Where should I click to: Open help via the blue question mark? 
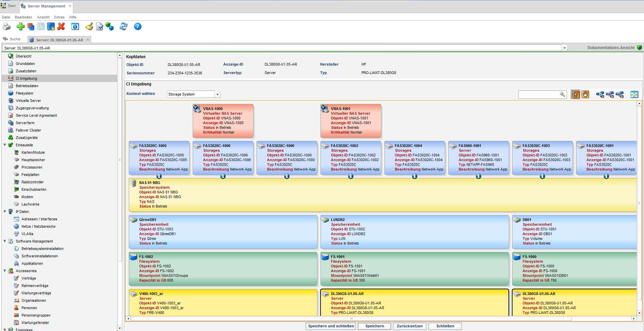138,27
